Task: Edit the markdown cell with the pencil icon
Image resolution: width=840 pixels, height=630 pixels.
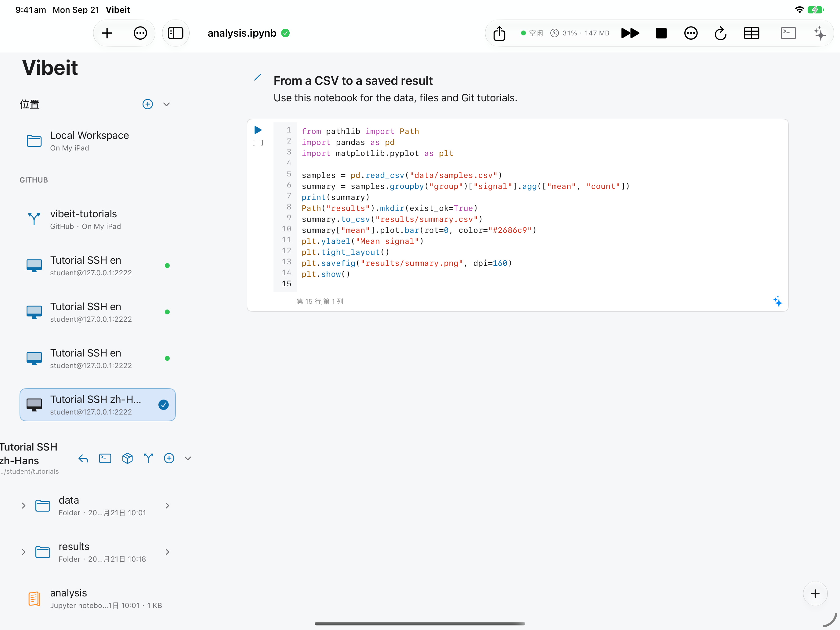Action: [258, 78]
